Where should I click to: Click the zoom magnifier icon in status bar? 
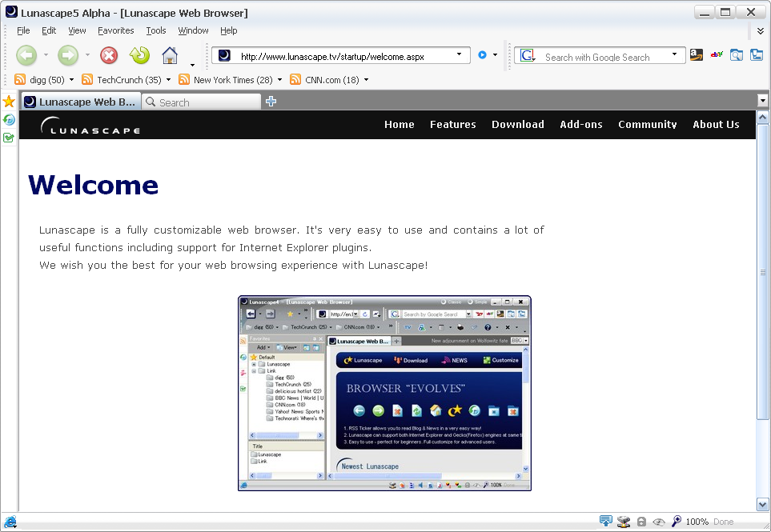677,522
